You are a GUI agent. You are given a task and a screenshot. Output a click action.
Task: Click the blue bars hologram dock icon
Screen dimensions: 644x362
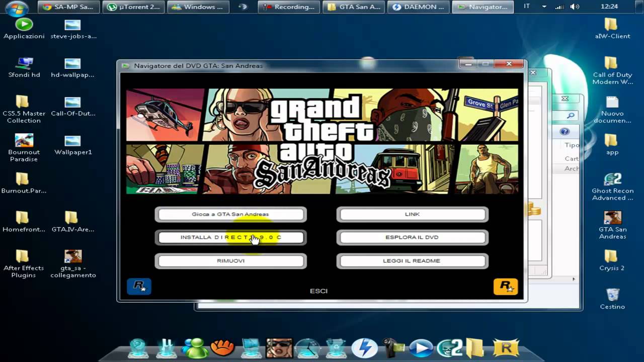(167, 348)
